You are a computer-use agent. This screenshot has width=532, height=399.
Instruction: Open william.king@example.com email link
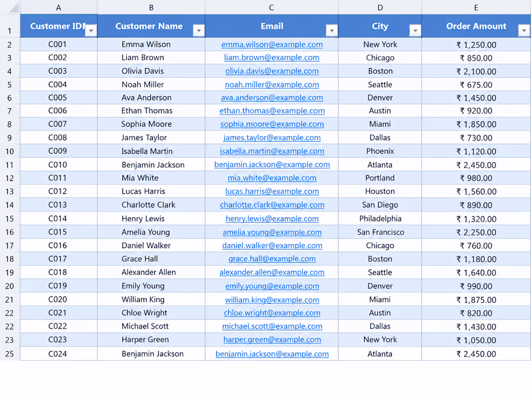pyautogui.click(x=272, y=300)
